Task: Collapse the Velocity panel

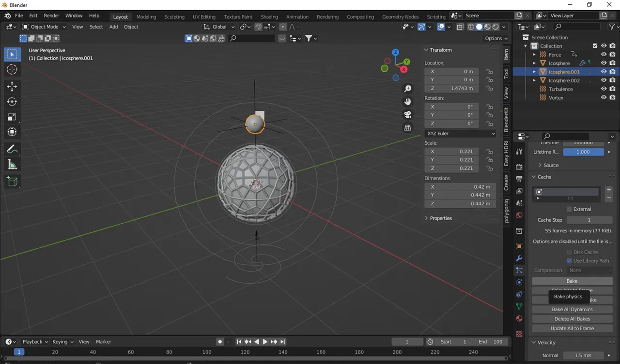Action: [x=543, y=343]
